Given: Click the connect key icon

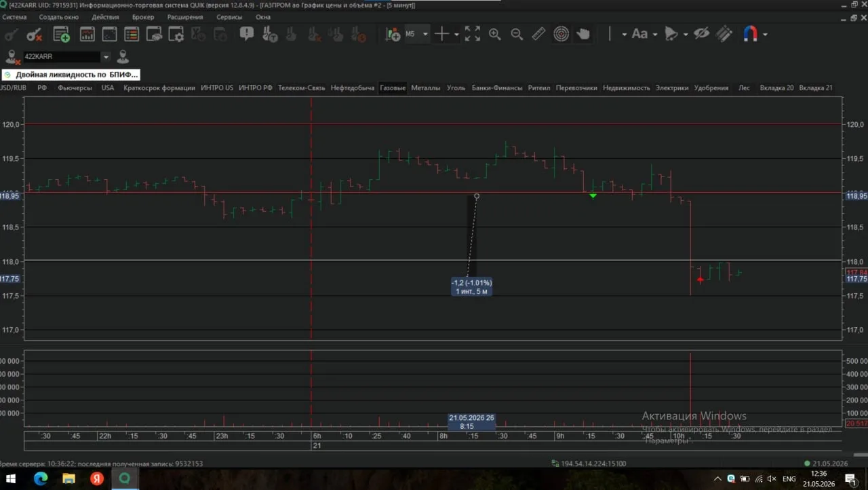Looking at the screenshot, I should (x=12, y=34).
